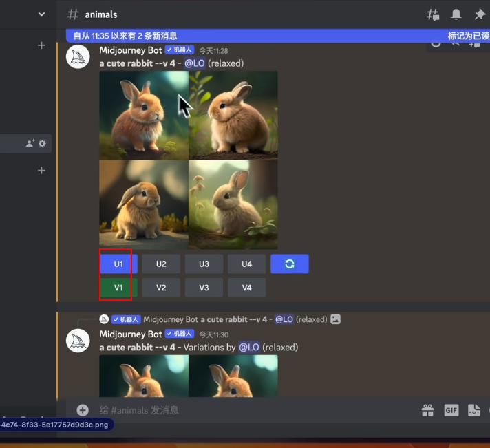This screenshot has width=490, height=448.
Task: Open channel settings gear icon
Action: pyautogui.click(x=42, y=143)
